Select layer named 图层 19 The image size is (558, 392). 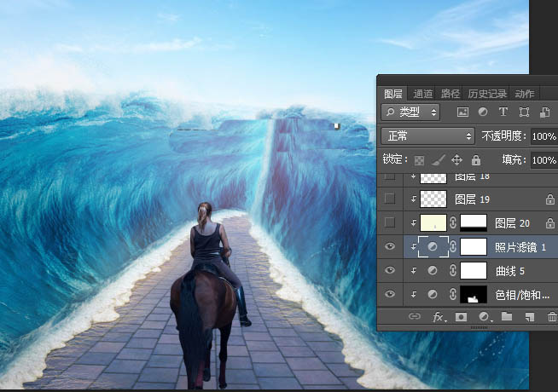click(472, 199)
